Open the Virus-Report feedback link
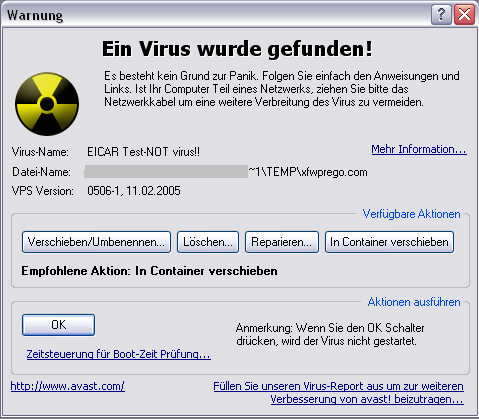Viewport: 479px width, 419px height. tap(339, 393)
